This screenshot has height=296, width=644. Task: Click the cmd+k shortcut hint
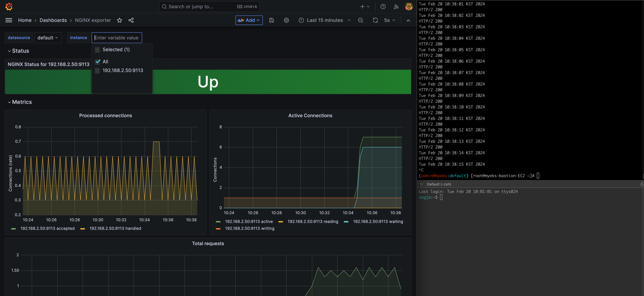click(247, 7)
